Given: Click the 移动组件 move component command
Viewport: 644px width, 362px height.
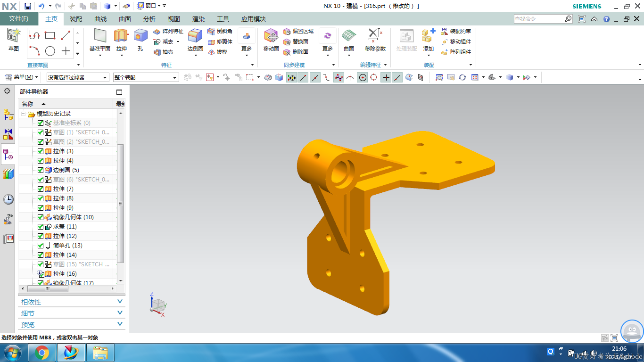Looking at the screenshot, I should click(456, 41).
